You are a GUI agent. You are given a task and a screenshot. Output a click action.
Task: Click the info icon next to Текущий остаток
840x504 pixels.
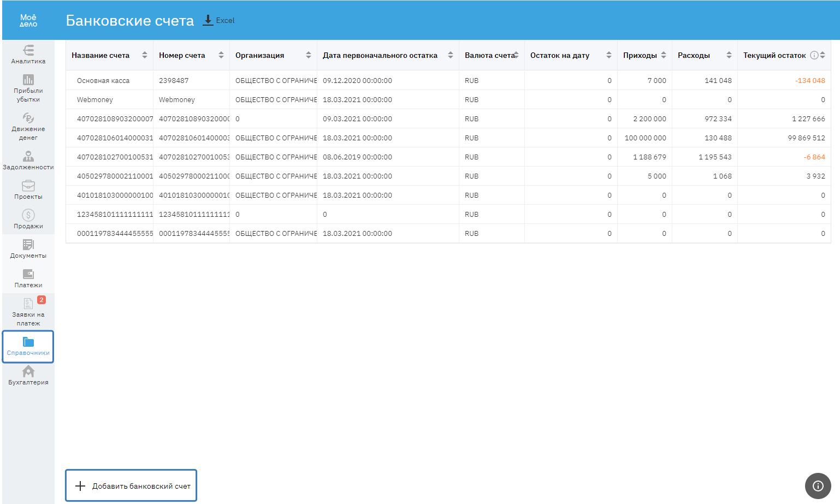tap(814, 55)
